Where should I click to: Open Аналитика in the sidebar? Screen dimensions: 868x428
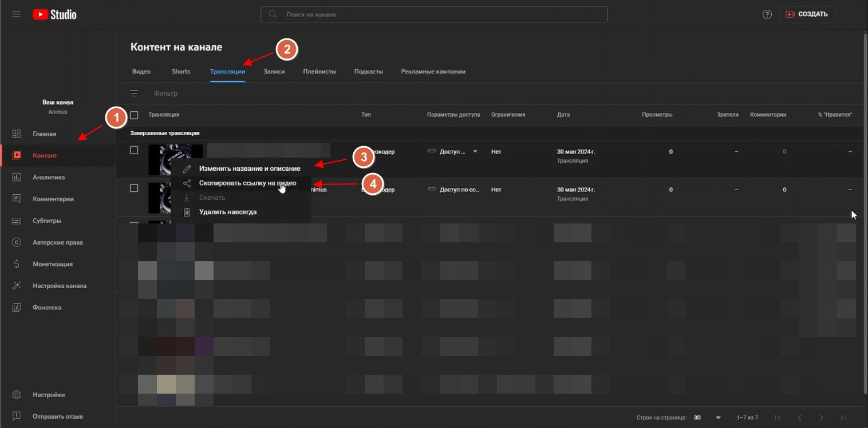pos(49,178)
